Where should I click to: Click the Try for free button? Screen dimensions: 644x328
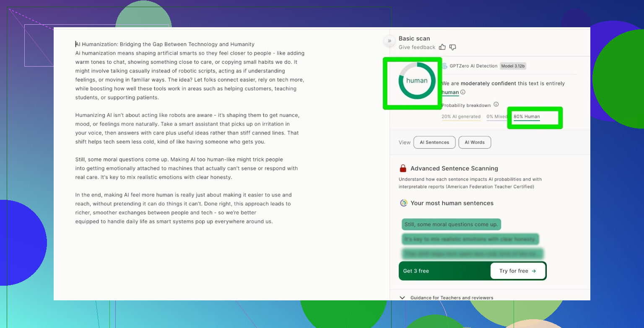pyautogui.click(x=518, y=271)
